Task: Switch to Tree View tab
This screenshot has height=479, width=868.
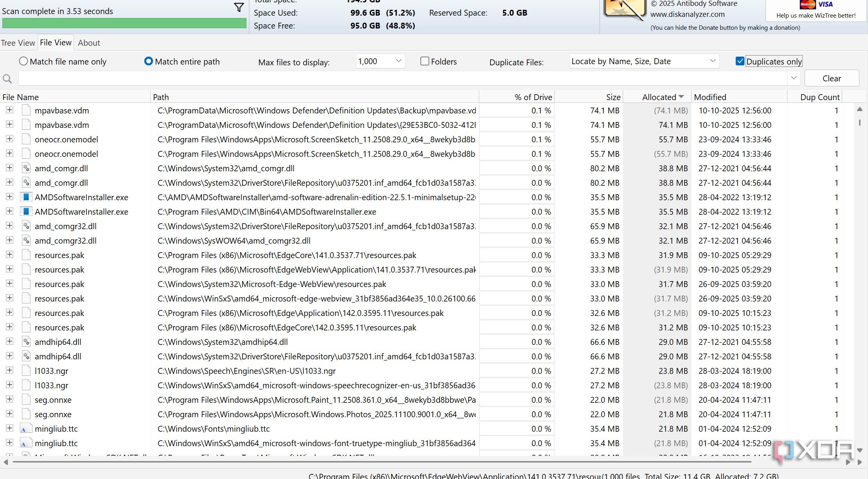Action: tap(18, 43)
